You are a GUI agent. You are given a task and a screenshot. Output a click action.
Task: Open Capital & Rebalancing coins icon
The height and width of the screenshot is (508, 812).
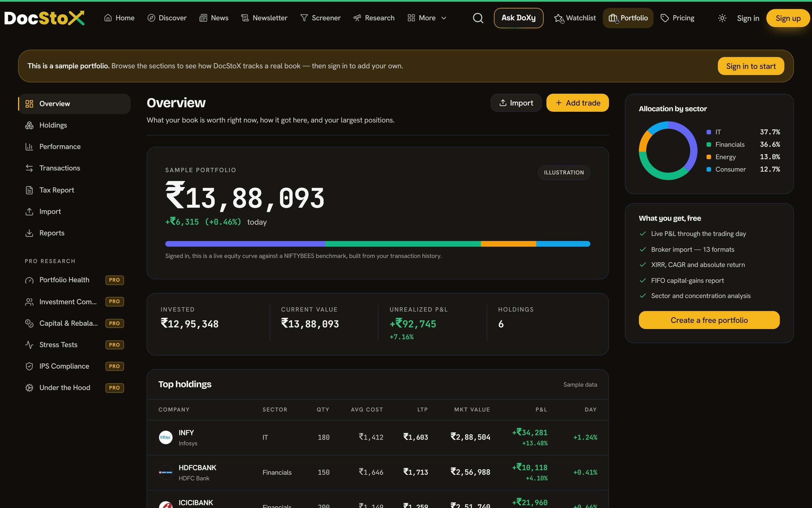[x=29, y=323]
